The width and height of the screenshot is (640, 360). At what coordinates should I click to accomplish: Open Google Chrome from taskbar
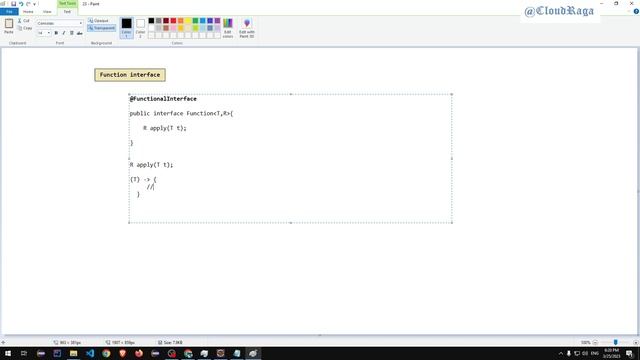tap(106, 353)
